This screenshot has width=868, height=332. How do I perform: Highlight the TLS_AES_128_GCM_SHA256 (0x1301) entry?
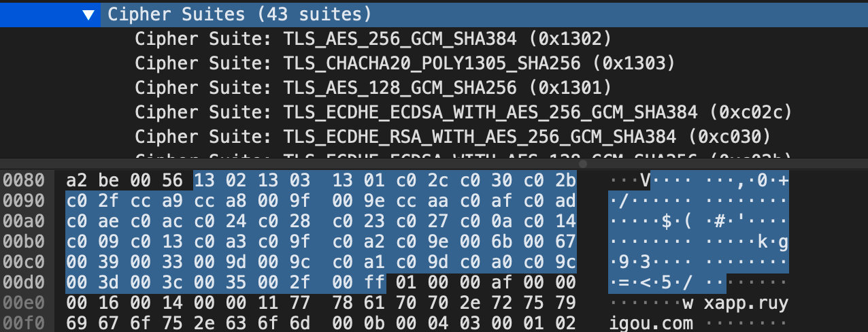click(x=373, y=88)
